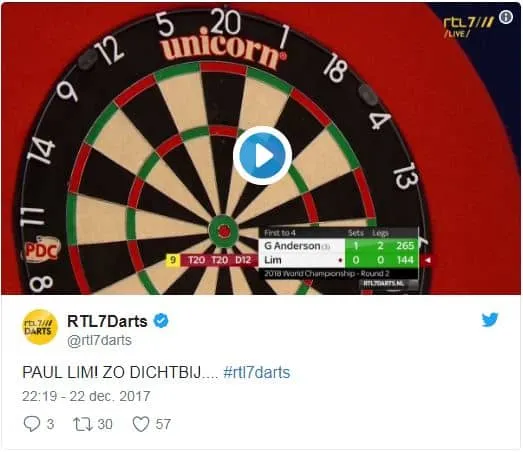
Task: Click the RTL7 LIVE logo in video
Action: point(468,27)
